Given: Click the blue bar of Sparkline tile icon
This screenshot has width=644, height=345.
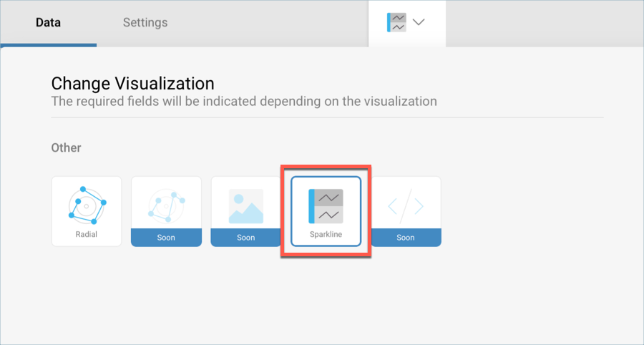Looking at the screenshot, I should pos(311,206).
